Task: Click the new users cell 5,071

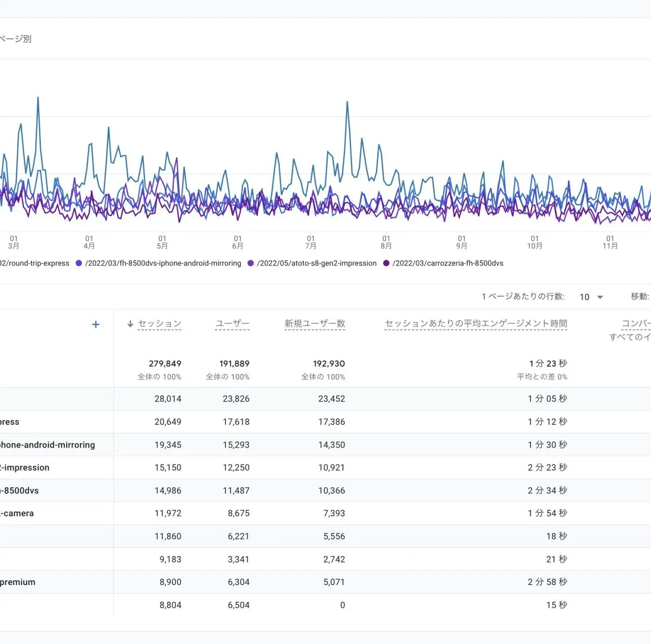Action: point(334,582)
